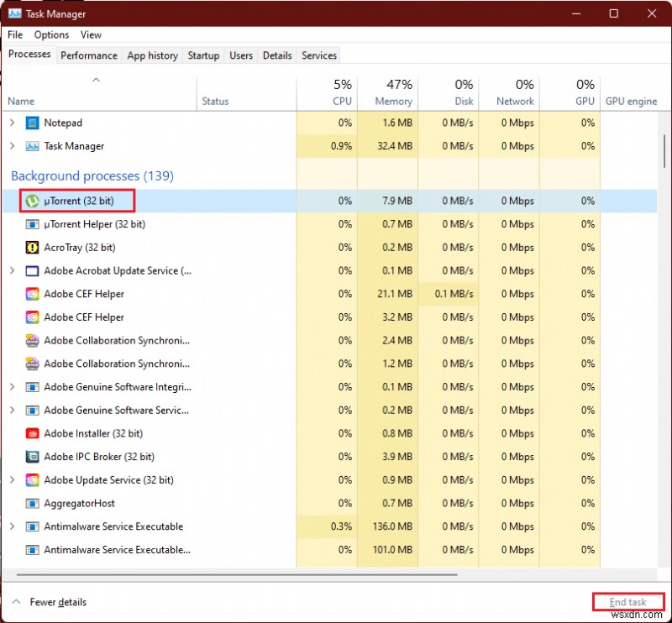Click µTorrent's 7.9 MB memory cell
Viewport: 672px width, 623px height.
[x=387, y=201]
